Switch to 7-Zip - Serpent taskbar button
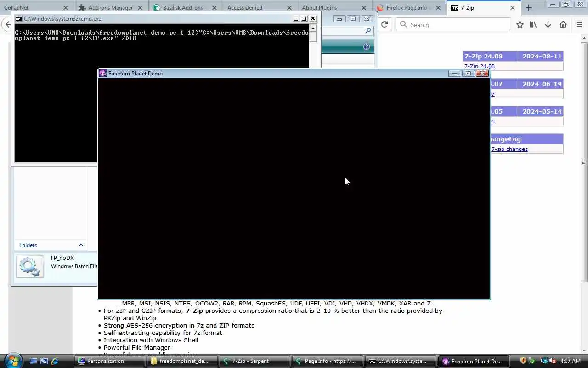Viewport: 588px width, 368px height. tap(255, 361)
